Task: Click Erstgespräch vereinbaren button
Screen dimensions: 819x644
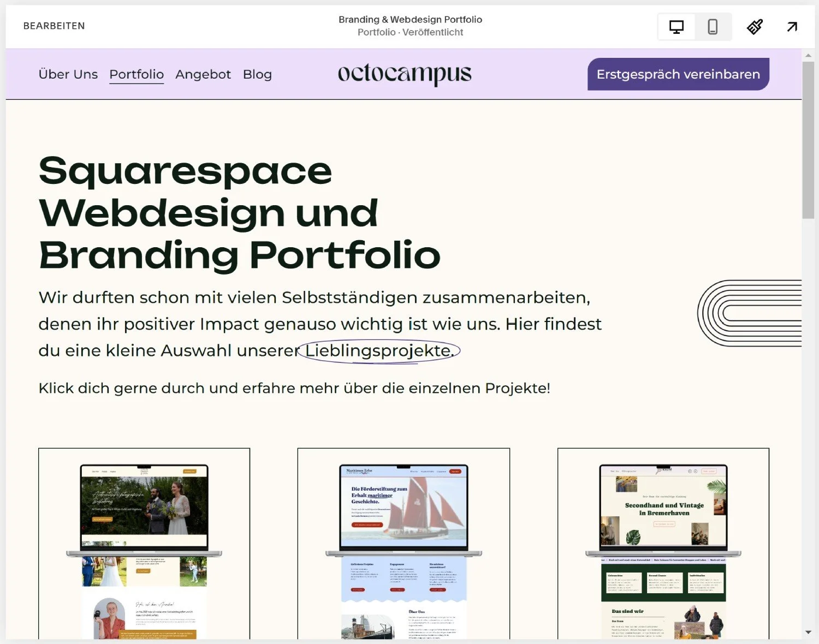Action: (x=678, y=74)
